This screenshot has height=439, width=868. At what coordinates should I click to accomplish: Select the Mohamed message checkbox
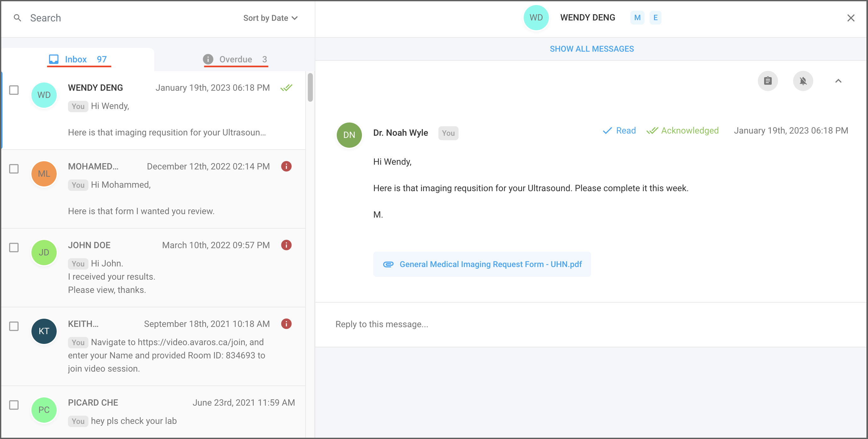point(14,169)
